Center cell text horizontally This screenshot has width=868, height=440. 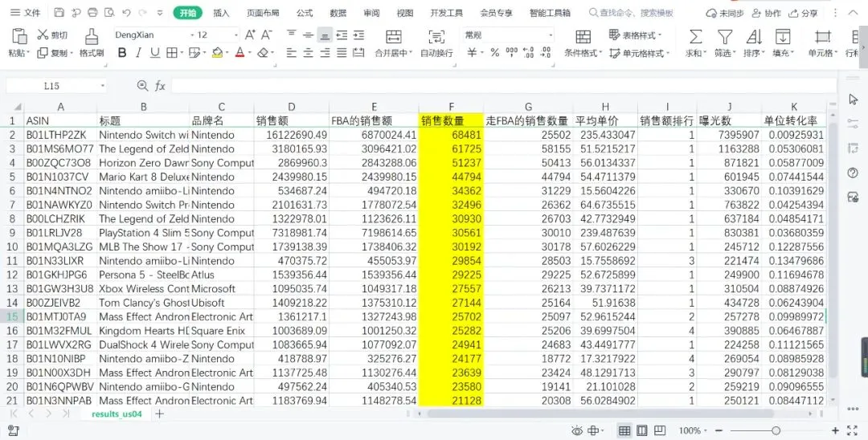click(x=309, y=52)
